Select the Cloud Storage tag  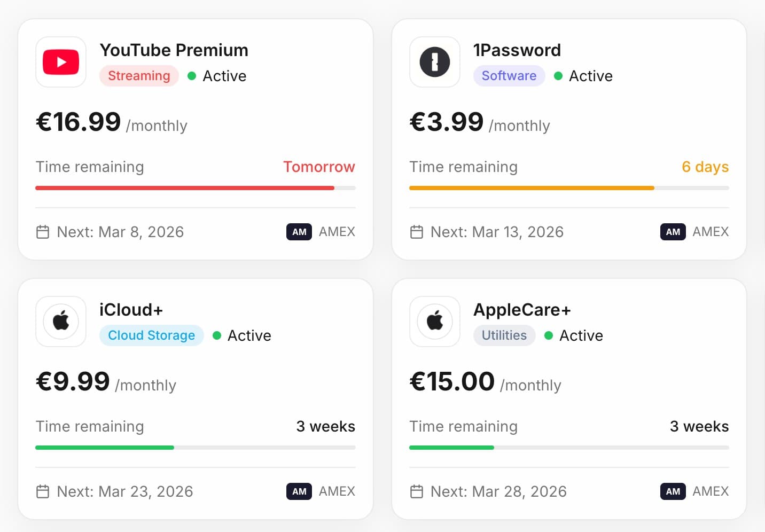151,335
